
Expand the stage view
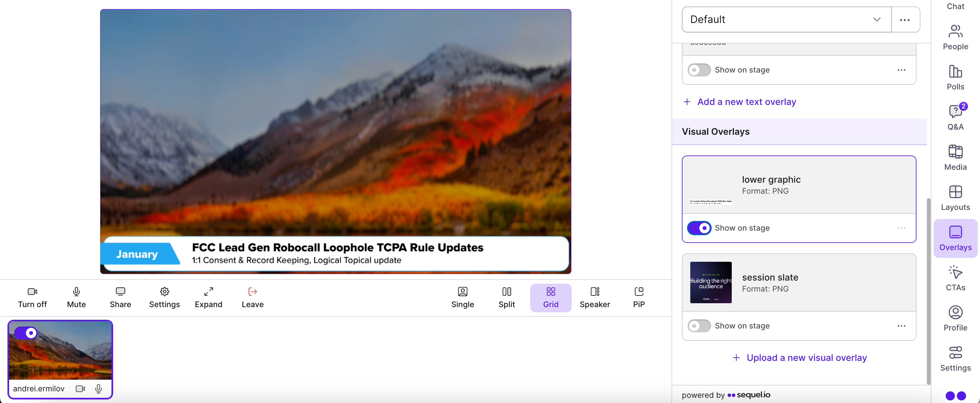(x=208, y=298)
